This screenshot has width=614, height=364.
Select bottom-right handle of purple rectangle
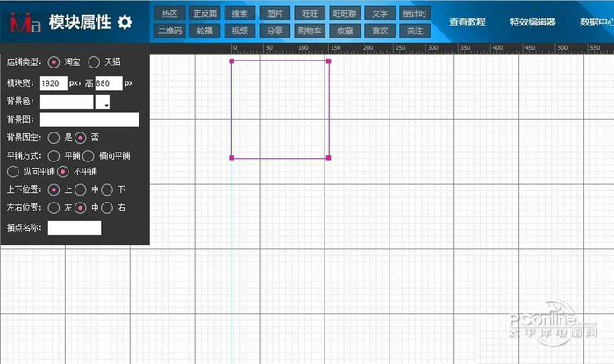tap(329, 158)
